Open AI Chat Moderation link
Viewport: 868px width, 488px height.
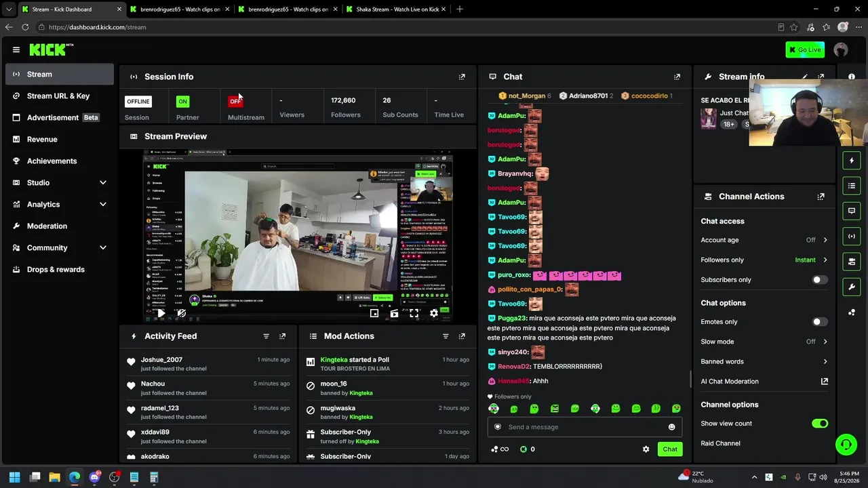point(764,382)
